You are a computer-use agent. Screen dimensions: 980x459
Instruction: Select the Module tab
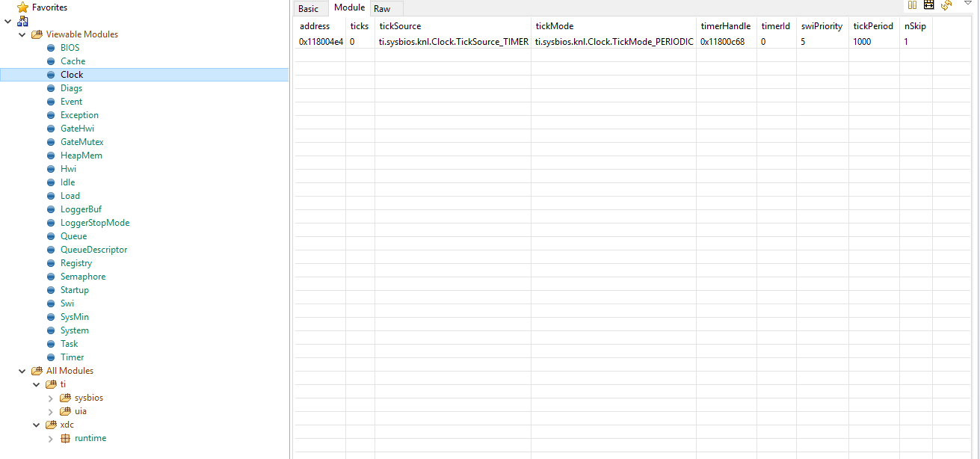pyautogui.click(x=350, y=7)
